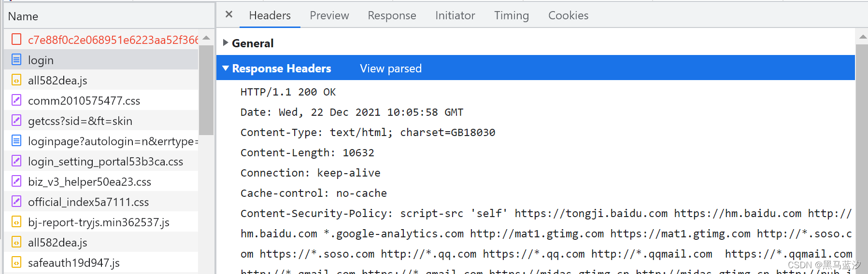Select the official_index5a7111.css request
The width and height of the screenshot is (868, 274).
[x=88, y=202]
